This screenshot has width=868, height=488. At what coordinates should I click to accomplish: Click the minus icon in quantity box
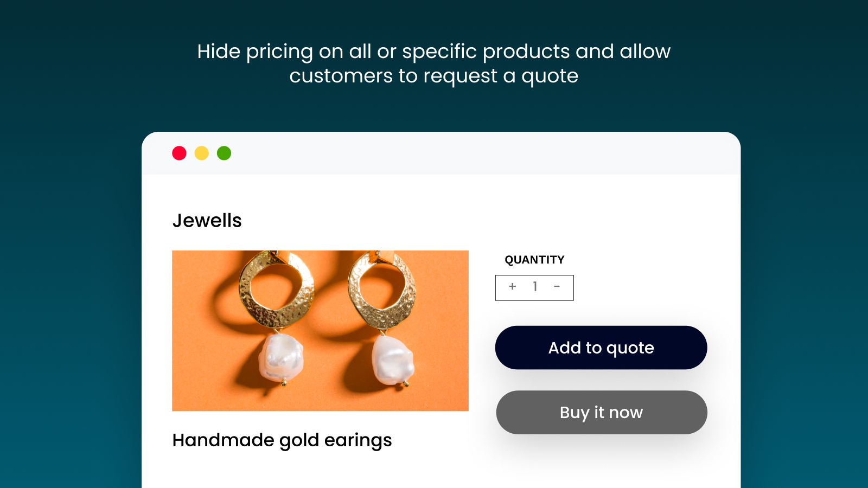(x=557, y=286)
